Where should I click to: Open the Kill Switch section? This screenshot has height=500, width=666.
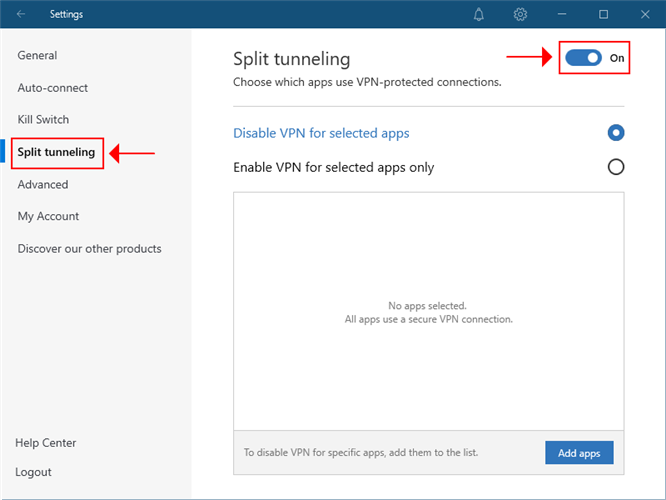click(43, 120)
